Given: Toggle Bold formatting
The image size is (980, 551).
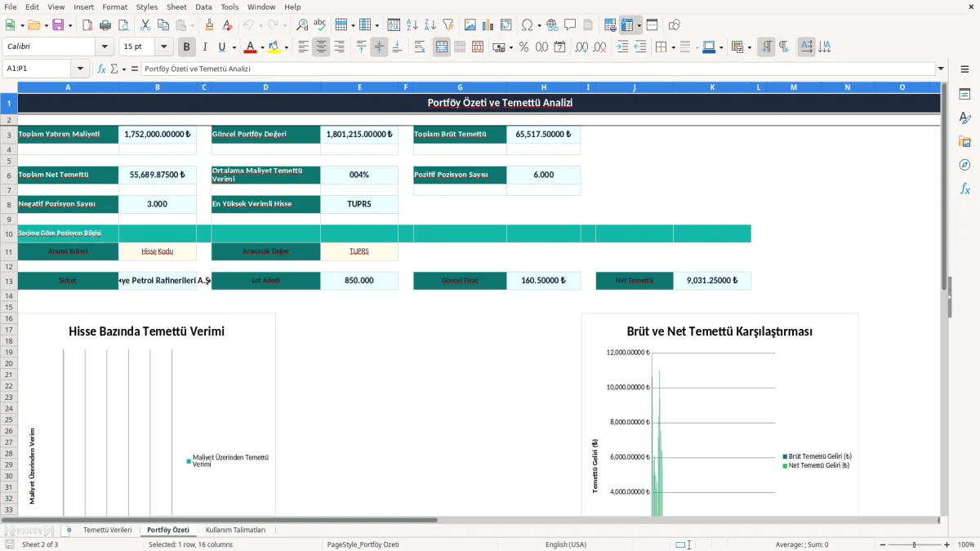Looking at the screenshot, I should point(187,47).
